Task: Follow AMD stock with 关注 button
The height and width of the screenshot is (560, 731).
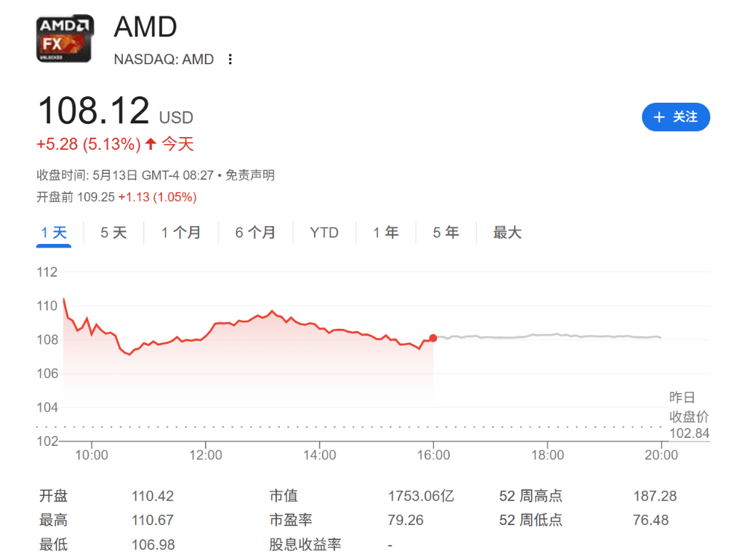Action: 675,117
